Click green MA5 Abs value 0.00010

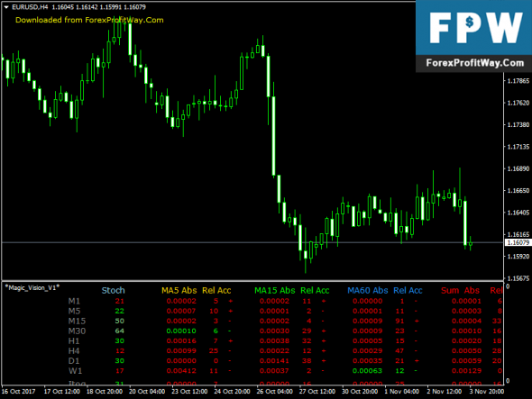(x=181, y=331)
